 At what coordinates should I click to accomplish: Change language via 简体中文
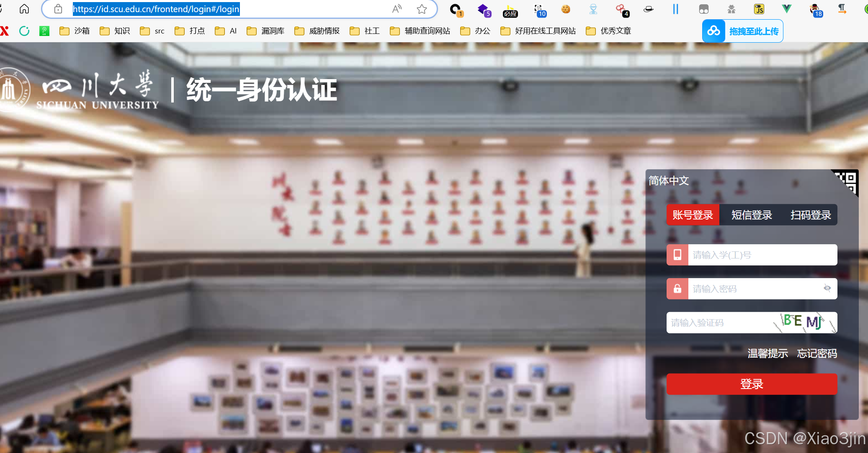[669, 181]
